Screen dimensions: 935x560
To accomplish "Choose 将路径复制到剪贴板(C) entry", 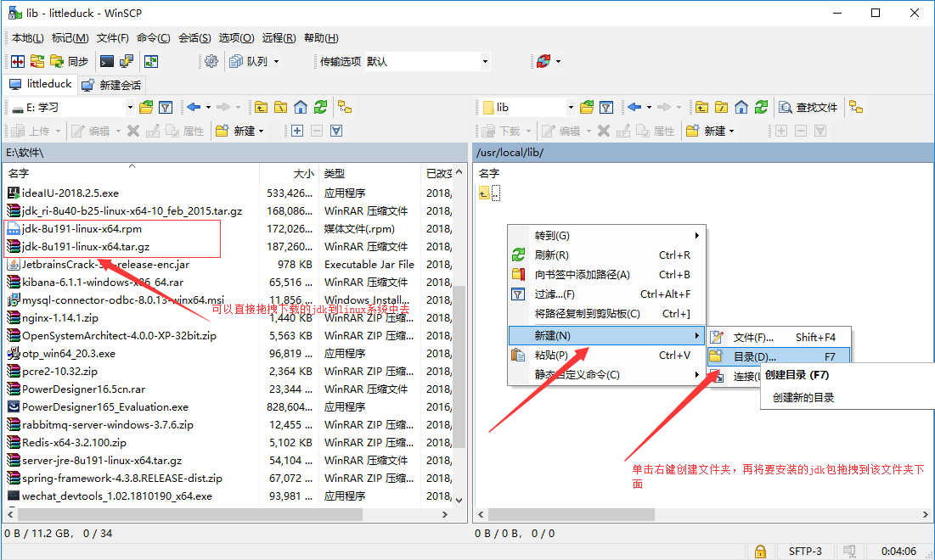I will (x=606, y=313).
